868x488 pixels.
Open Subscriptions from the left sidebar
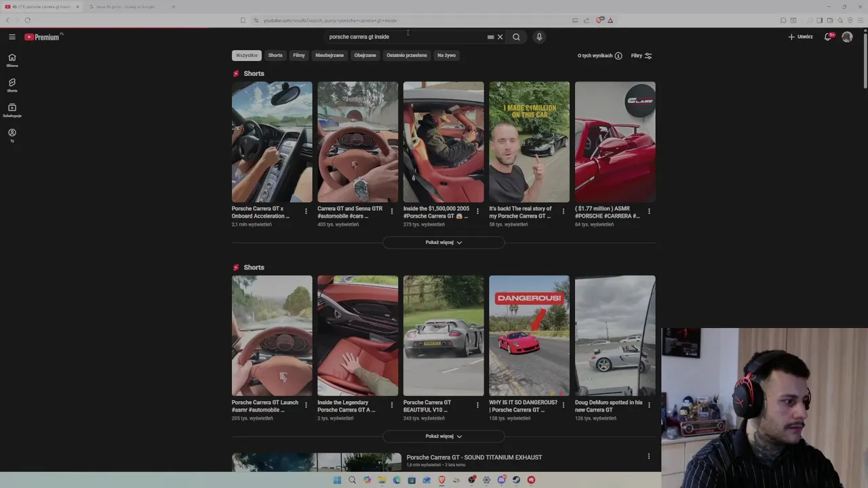[12, 110]
